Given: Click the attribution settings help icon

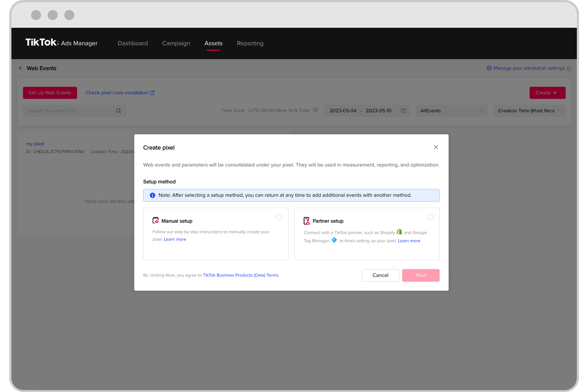Looking at the screenshot, I should click(569, 68).
